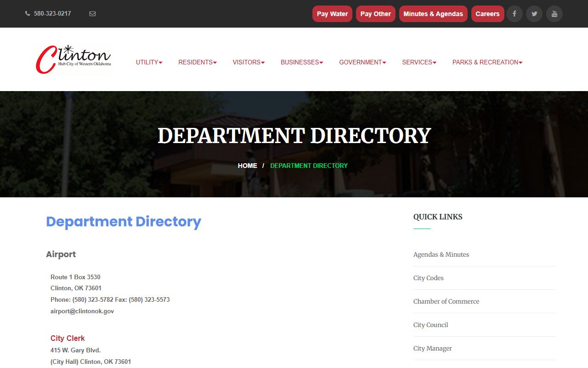The image size is (588, 368).
Task: Click the Pay Other button
Action: tap(375, 14)
